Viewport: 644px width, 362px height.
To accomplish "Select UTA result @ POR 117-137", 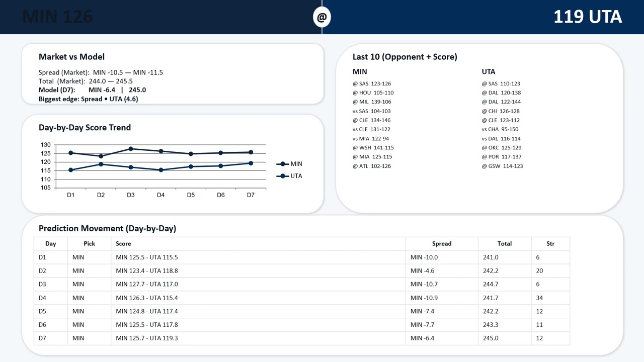I will (502, 157).
